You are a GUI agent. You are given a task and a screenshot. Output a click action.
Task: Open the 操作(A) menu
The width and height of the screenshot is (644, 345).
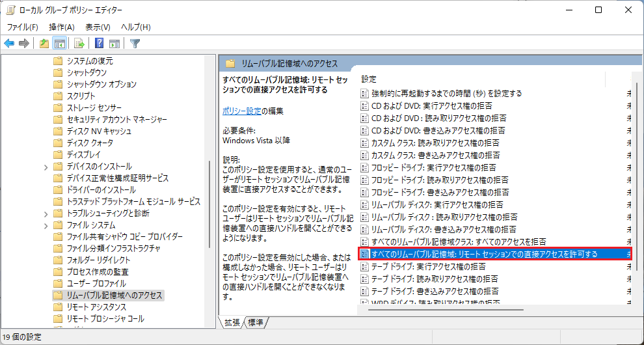click(x=61, y=27)
